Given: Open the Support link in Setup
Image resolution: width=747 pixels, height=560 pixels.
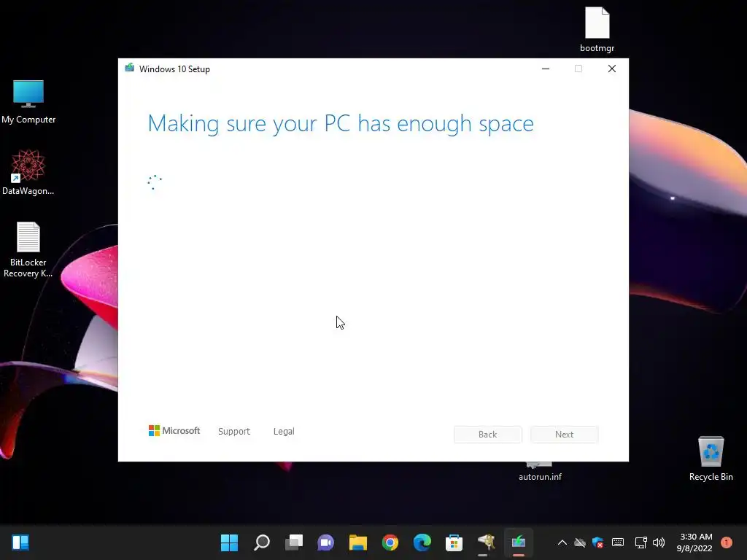Looking at the screenshot, I should [234, 432].
